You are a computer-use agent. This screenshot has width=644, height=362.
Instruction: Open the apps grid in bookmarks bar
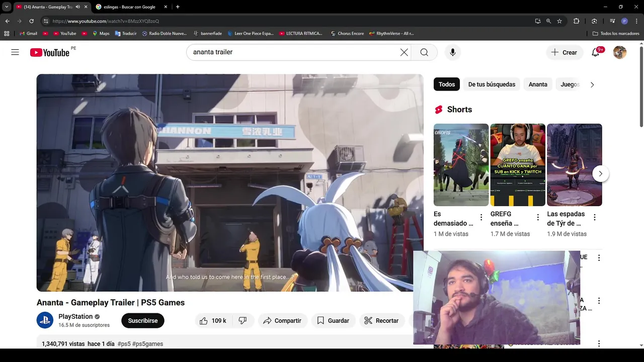pyautogui.click(x=7, y=34)
